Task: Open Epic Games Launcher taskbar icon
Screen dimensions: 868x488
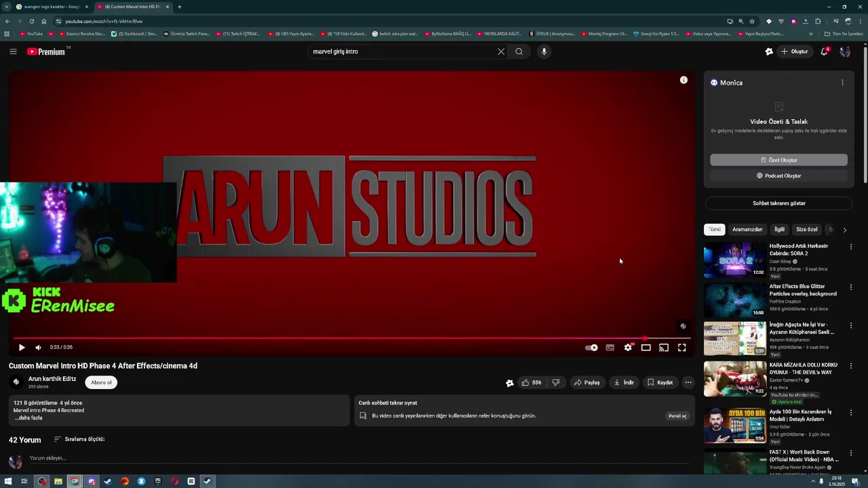Action: pos(158,481)
